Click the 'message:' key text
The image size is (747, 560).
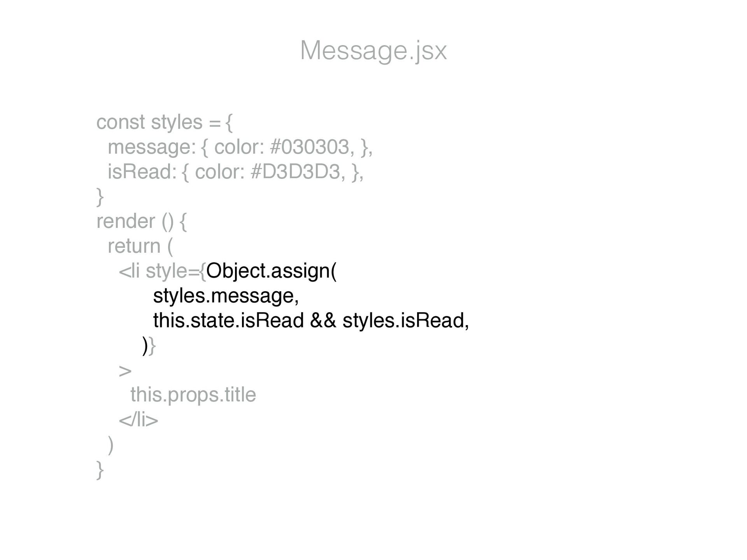click(152, 147)
